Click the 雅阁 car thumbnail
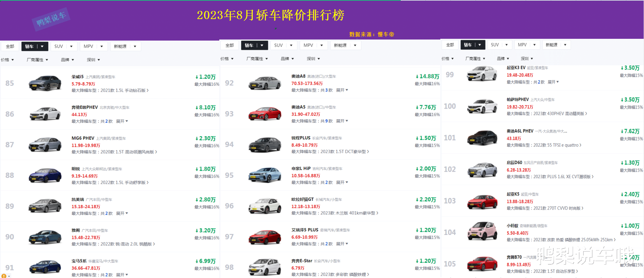This screenshot has height=278, width=644. point(45,237)
